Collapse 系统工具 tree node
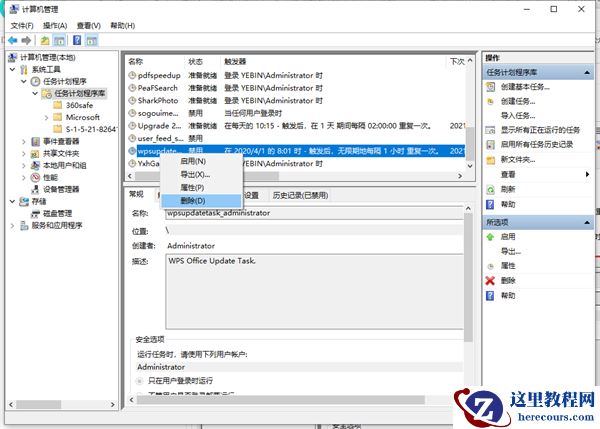The width and height of the screenshot is (600, 429). click(12, 69)
